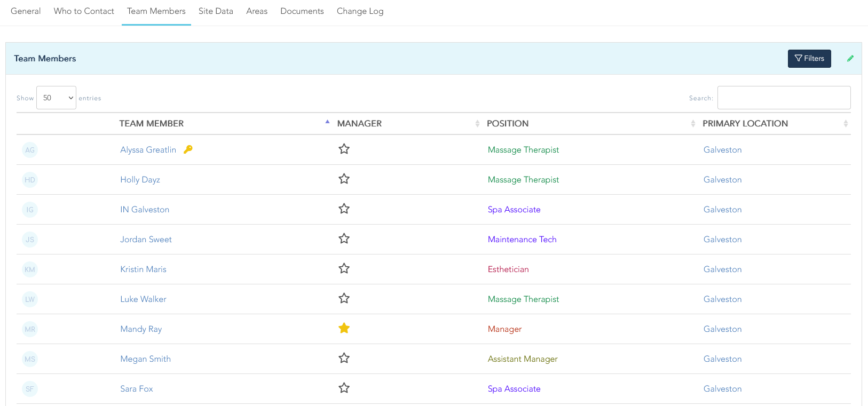Toggle manager star for Megan Smith
868x406 pixels.
click(344, 359)
